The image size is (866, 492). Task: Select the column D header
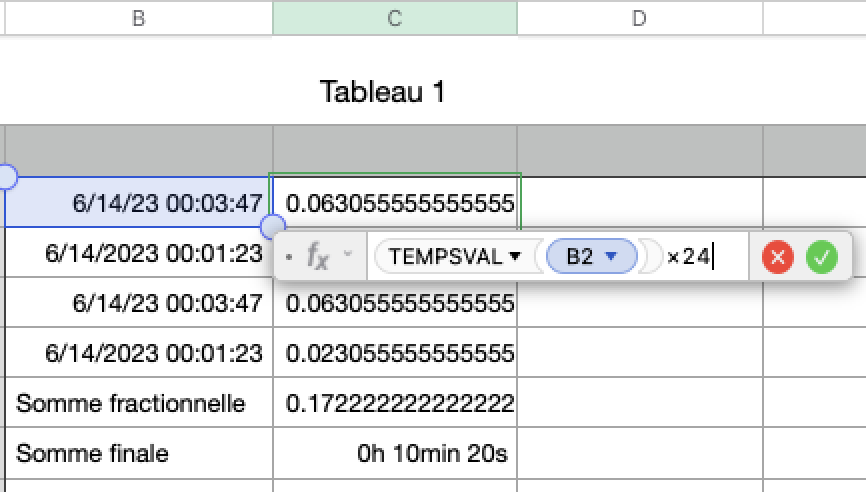click(640, 17)
